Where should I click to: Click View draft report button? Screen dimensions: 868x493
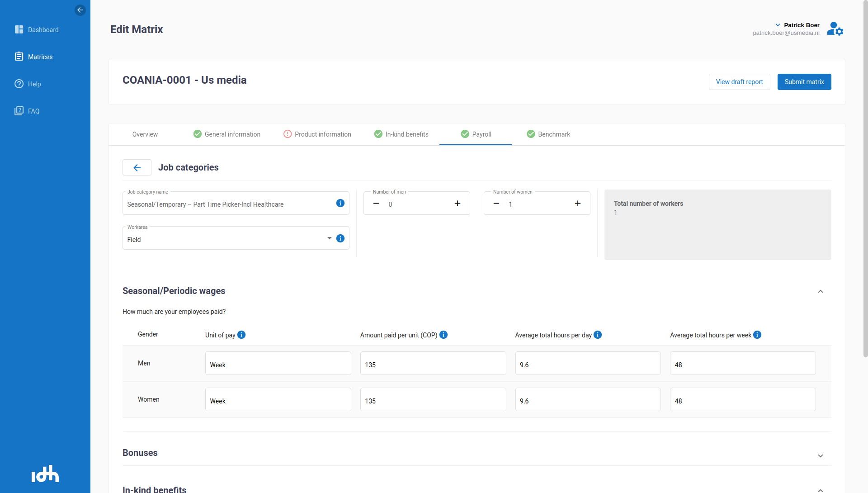coord(739,82)
